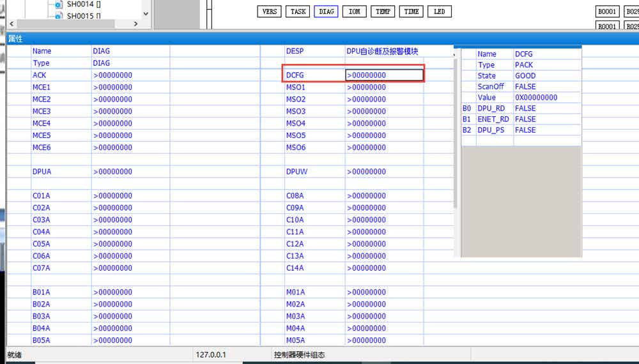Click the DCFG value input field
The width and height of the screenshot is (639, 364).
tap(384, 75)
